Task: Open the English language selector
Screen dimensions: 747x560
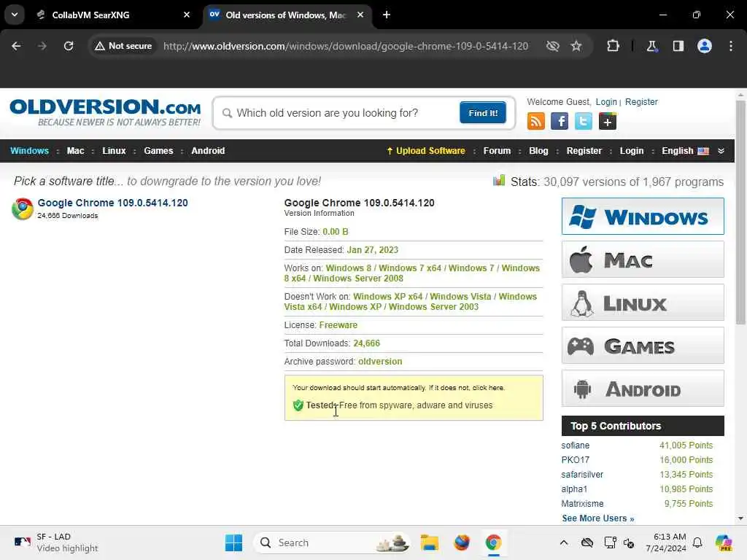Action: [685, 150]
